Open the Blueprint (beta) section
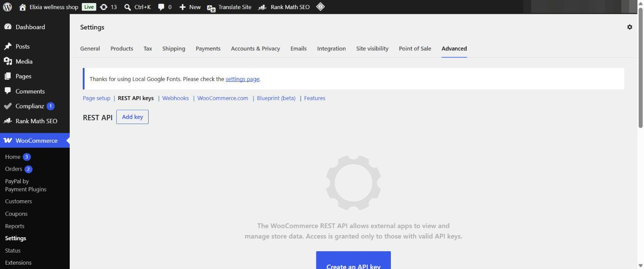 276,98
